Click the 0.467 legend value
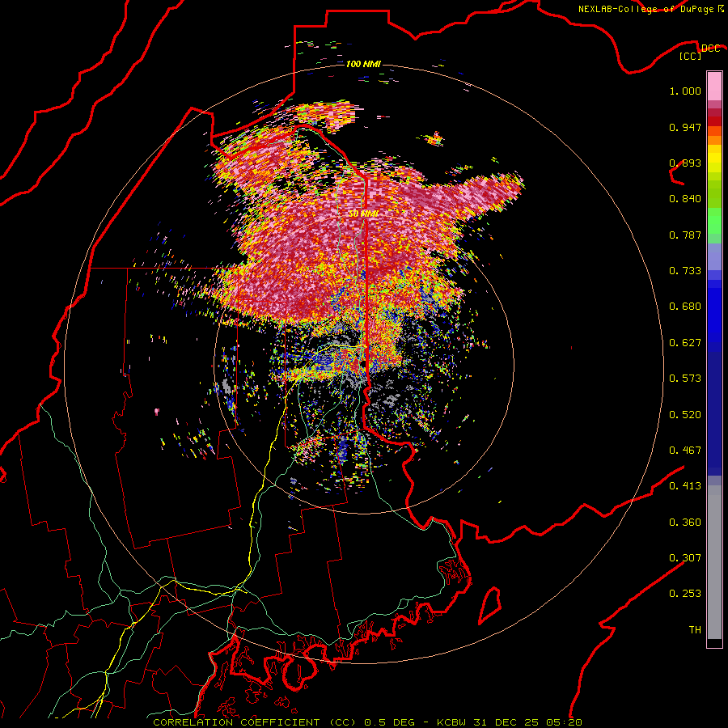 (685, 451)
